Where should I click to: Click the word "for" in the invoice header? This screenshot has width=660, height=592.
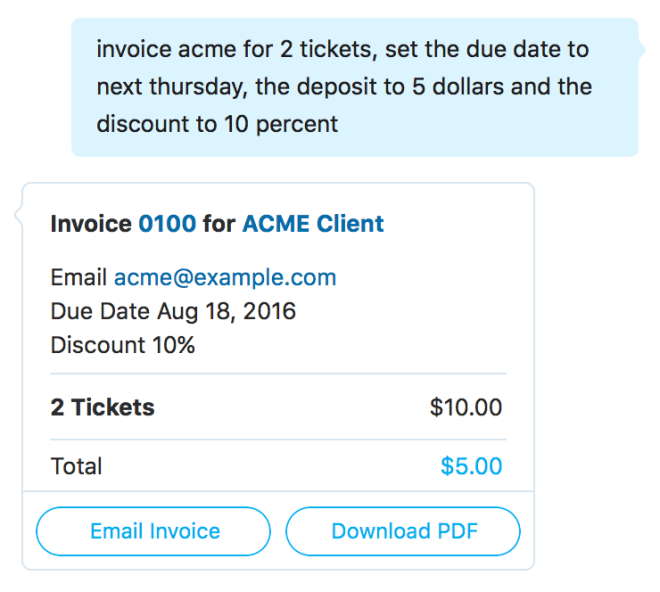(219, 224)
